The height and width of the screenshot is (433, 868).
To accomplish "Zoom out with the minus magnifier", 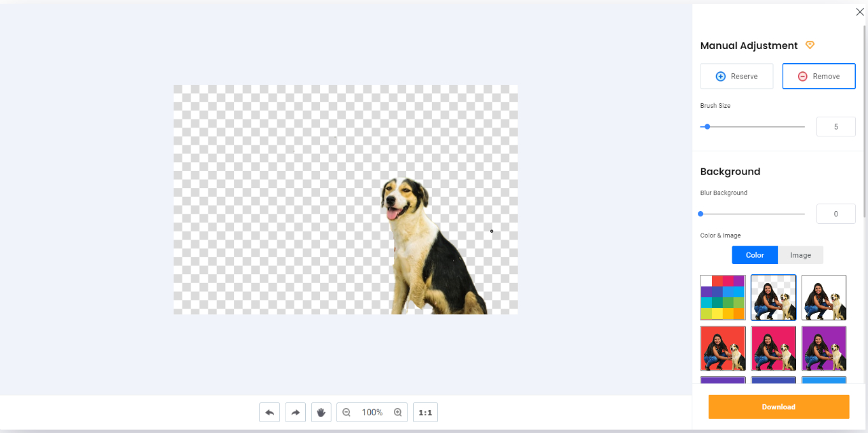I will [347, 412].
